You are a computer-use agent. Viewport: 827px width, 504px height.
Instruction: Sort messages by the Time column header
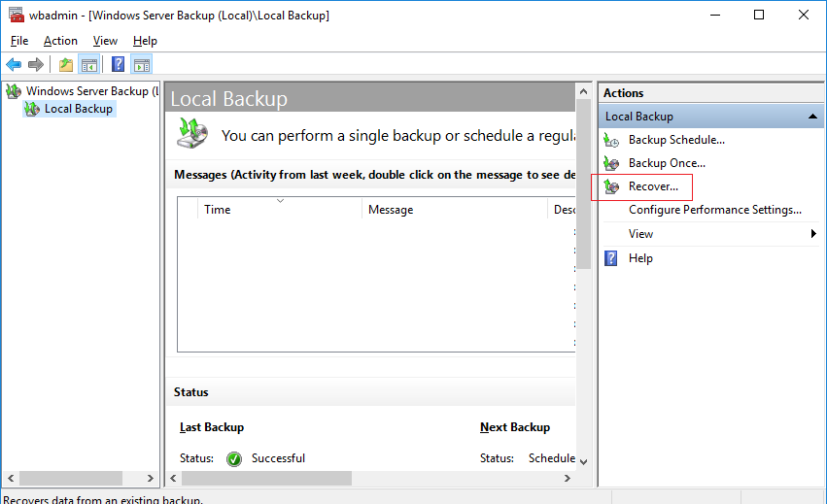pos(218,210)
